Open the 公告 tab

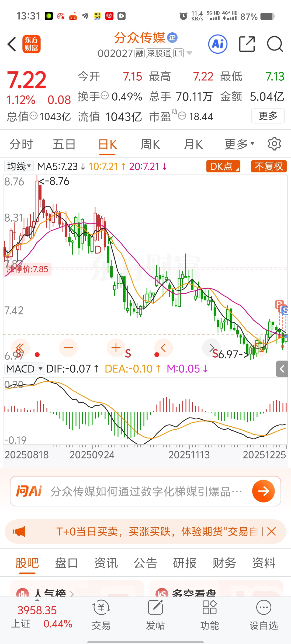click(x=145, y=563)
